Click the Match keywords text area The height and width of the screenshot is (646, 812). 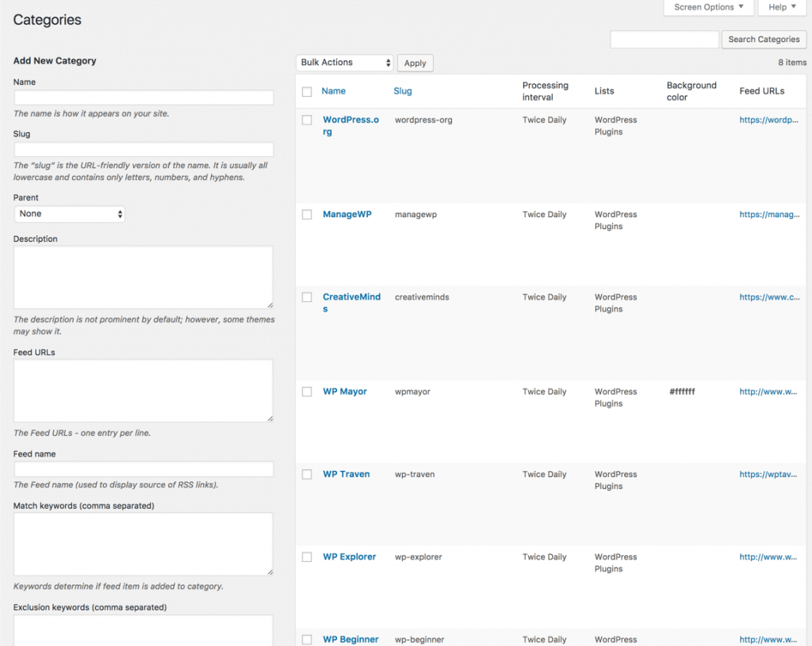pos(144,544)
